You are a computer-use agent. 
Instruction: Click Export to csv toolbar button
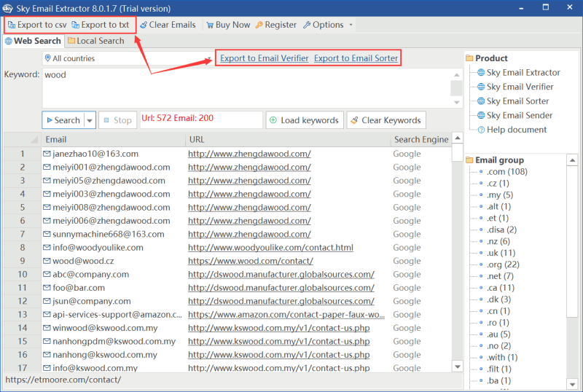pyautogui.click(x=37, y=25)
